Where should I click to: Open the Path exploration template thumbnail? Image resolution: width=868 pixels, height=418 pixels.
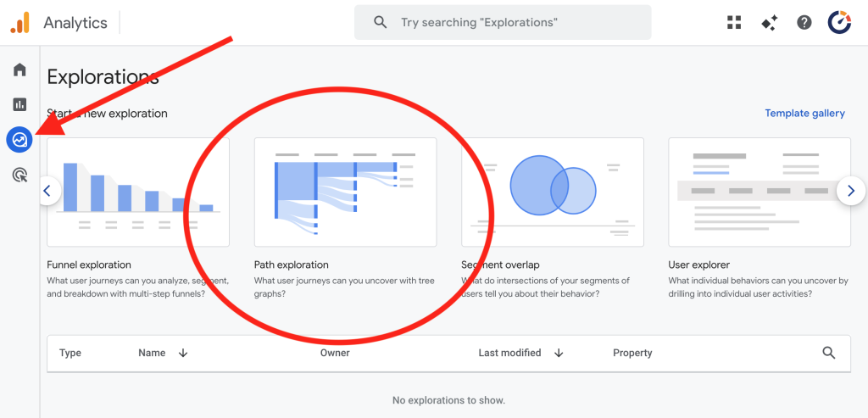click(346, 192)
